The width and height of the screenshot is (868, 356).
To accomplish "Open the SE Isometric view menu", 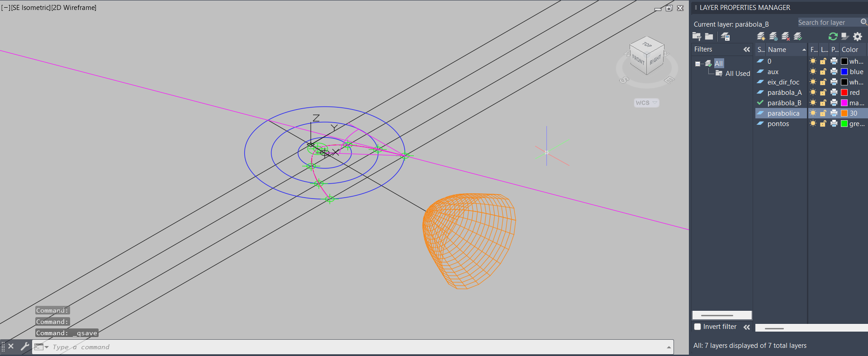I will [31, 8].
